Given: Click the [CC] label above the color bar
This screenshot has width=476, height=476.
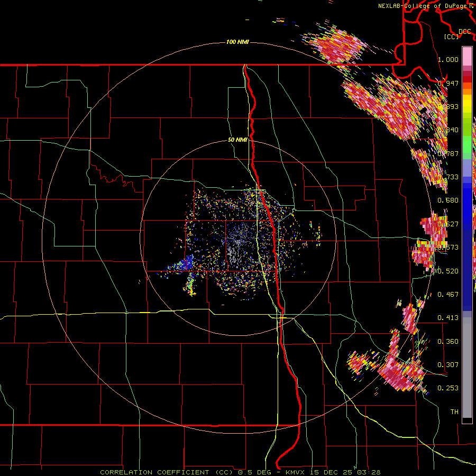Looking at the screenshot, I should point(452,36).
